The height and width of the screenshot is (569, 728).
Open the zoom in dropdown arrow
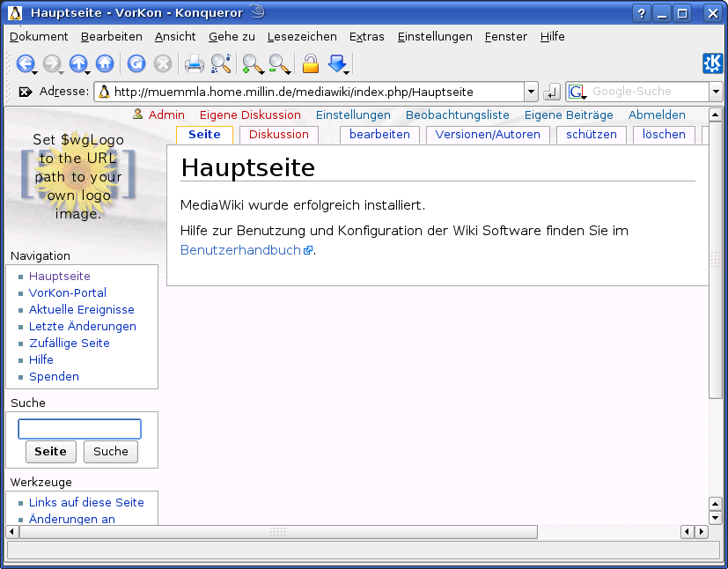pyautogui.click(x=261, y=72)
